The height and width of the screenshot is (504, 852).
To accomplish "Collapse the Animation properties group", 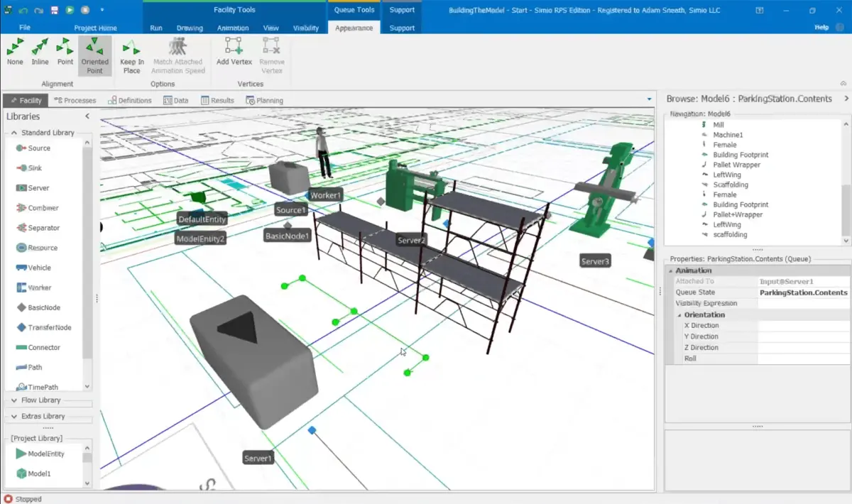I will (672, 270).
